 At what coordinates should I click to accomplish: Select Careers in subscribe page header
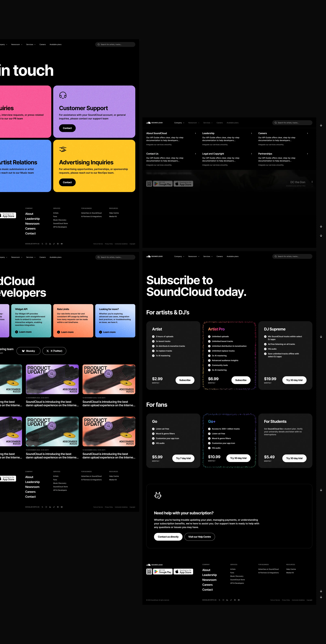tap(220, 256)
